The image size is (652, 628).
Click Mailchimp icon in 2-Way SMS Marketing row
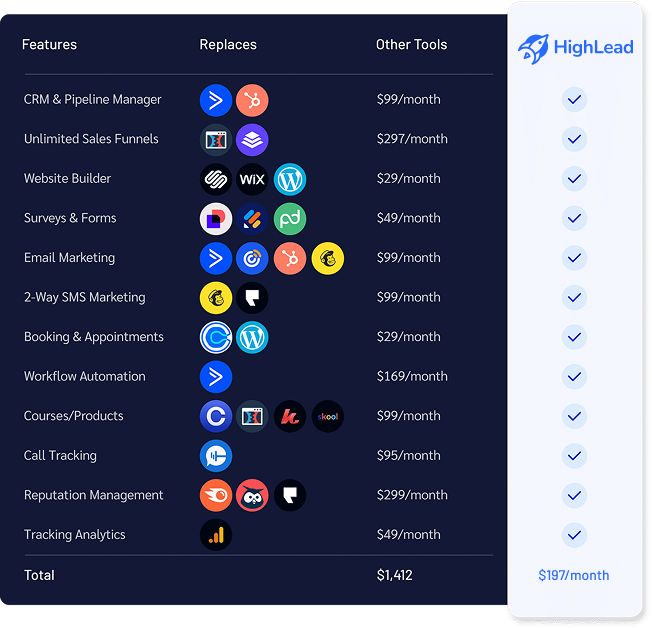216,298
